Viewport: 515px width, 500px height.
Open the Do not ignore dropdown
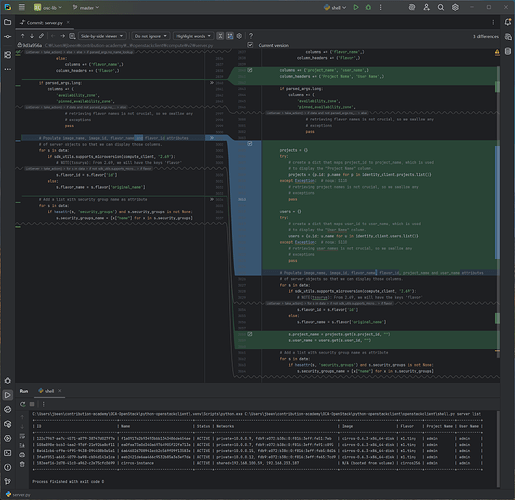151,36
